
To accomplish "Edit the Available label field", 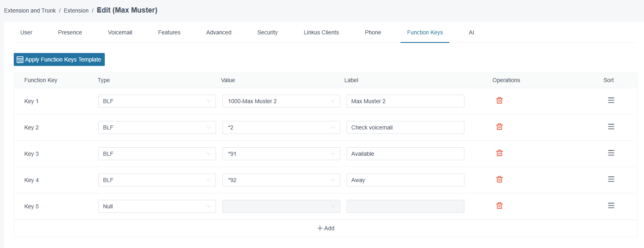I will (x=405, y=154).
